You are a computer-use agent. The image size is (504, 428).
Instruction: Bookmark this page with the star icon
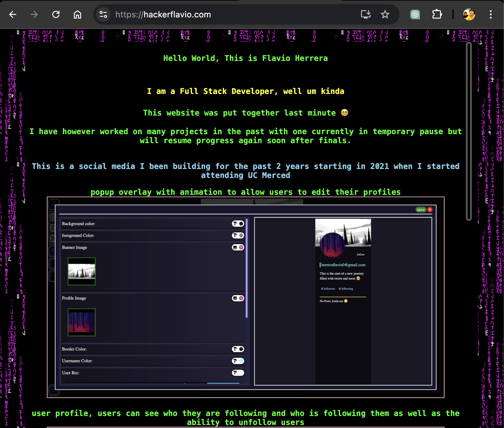click(x=385, y=14)
